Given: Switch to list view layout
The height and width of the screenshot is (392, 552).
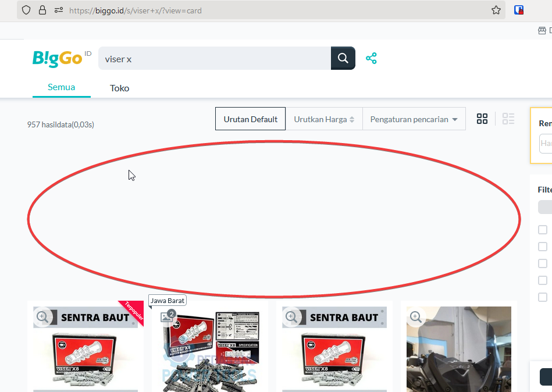Looking at the screenshot, I should click(508, 119).
